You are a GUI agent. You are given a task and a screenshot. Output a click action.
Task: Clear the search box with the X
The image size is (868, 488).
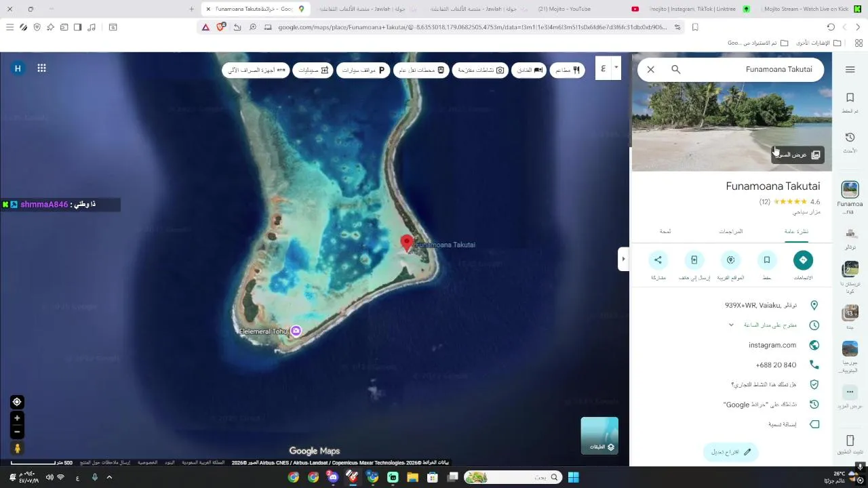click(650, 69)
